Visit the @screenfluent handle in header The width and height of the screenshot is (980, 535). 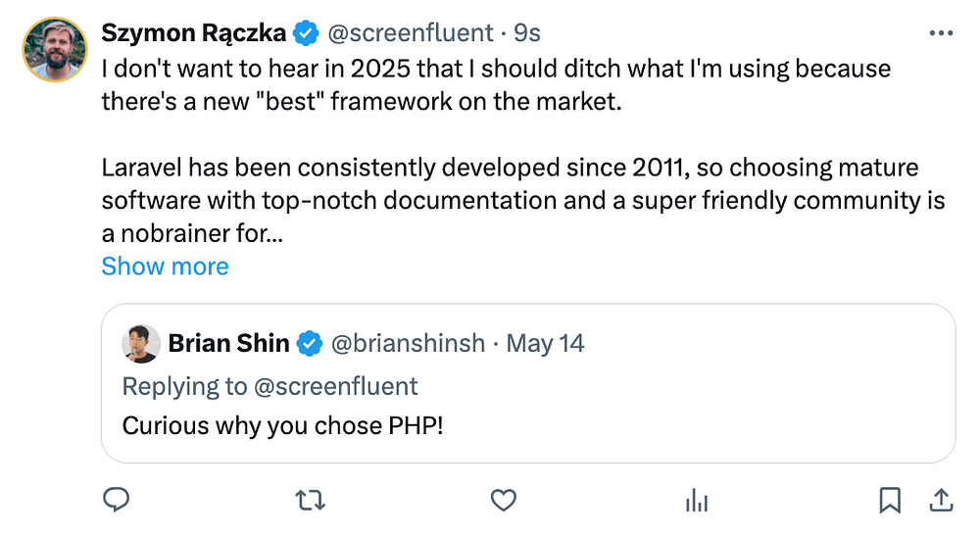click(x=410, y=33)
